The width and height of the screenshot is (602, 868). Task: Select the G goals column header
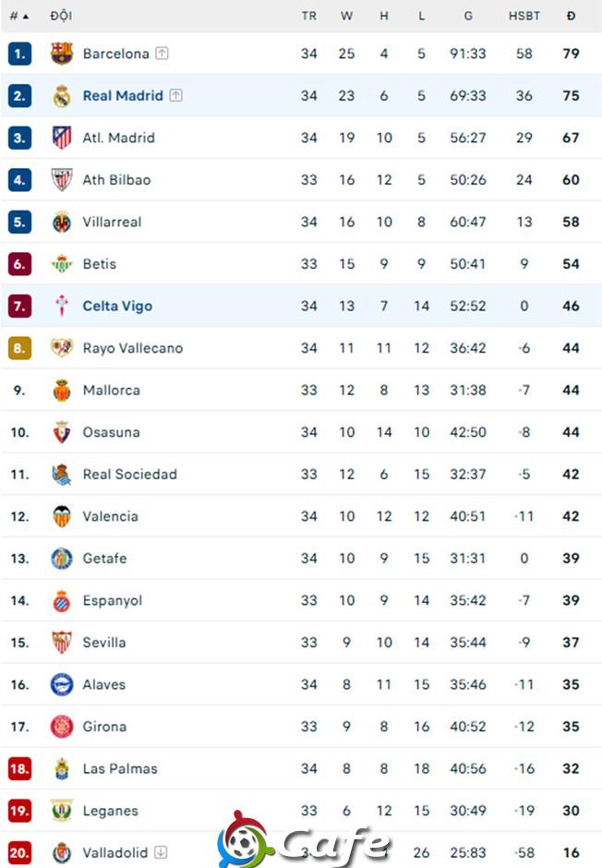(468, 16)
